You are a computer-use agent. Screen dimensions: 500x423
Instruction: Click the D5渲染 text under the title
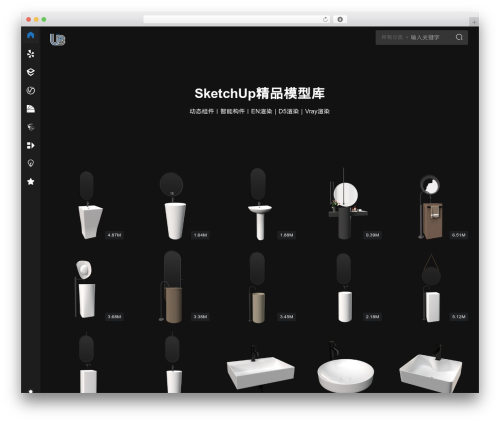(x=289, y=111)
